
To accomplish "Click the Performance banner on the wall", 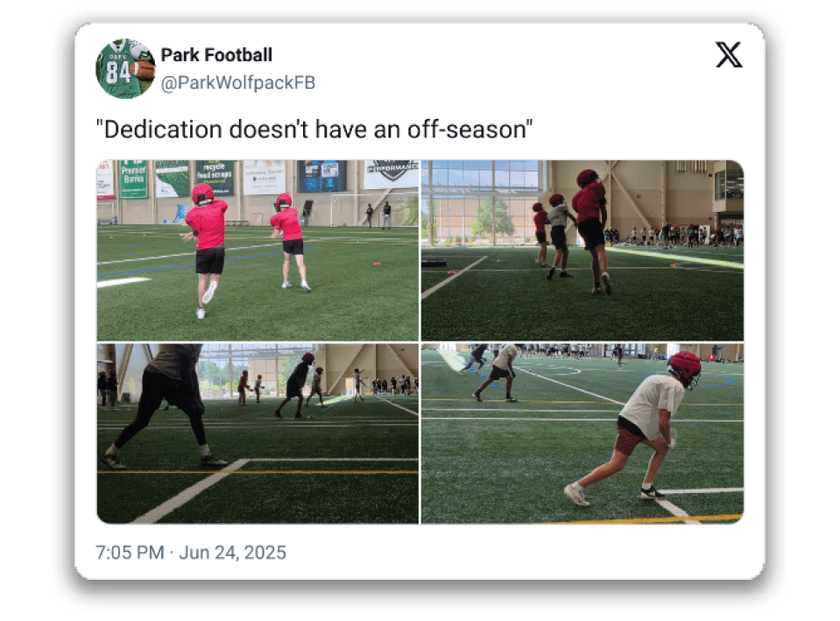I will point(392,173).
